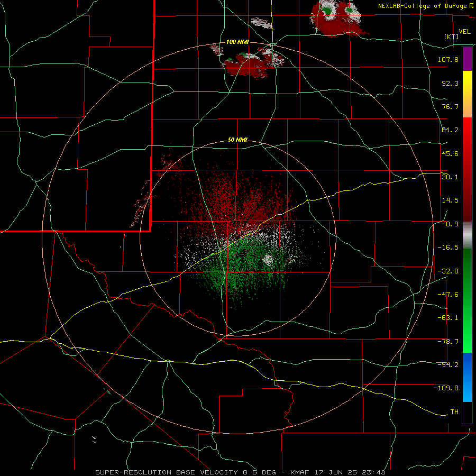The height and width of the screenshot is (476, 476).
Task: Select the 107.8 value on the velocity scale
Action: tap(448, 59)
